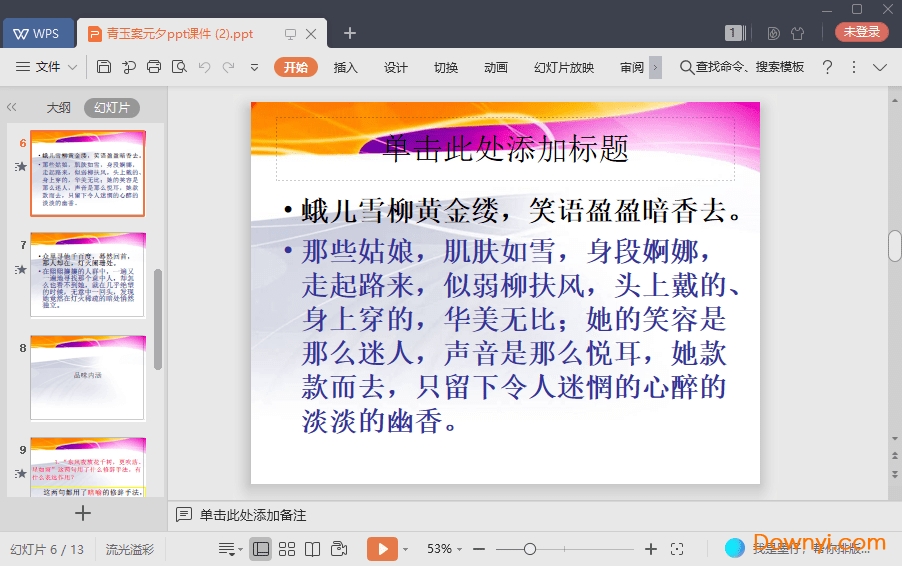The height and width of the screenshot is (566, 902).
Task: Open the 文件 menu dropdown
Action: pyautogui.click(x=47, y=67)
